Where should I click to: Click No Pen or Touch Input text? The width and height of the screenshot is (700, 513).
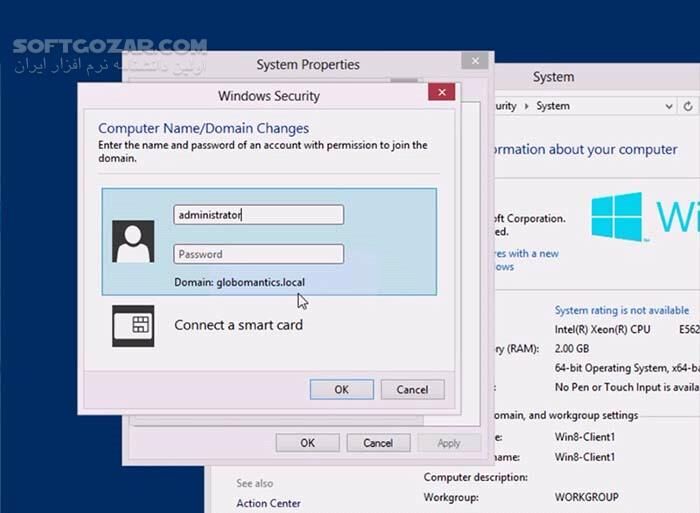tap(627, 387)
